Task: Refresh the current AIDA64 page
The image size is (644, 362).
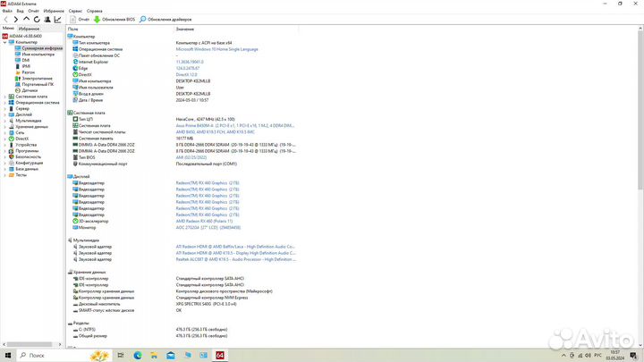Action: click(37, 20)
